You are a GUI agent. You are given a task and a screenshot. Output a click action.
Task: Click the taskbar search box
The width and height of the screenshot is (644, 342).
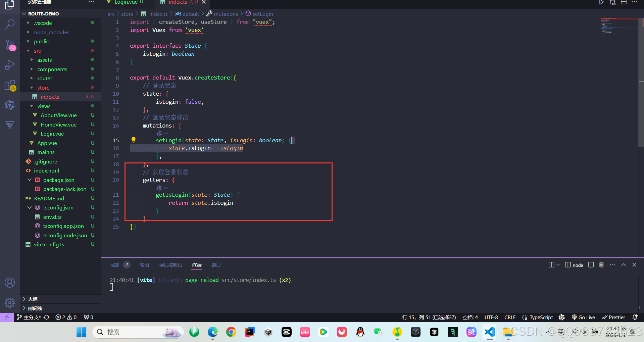coord(138,332)
